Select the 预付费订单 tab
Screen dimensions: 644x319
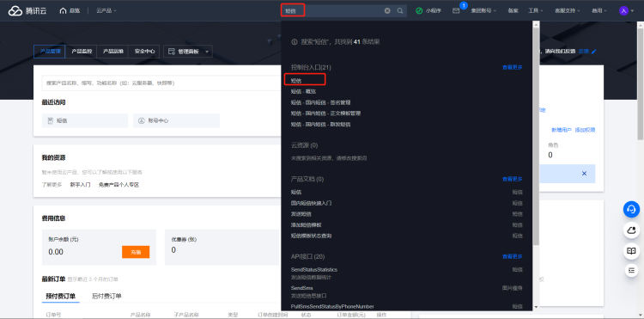coord(61,296)
